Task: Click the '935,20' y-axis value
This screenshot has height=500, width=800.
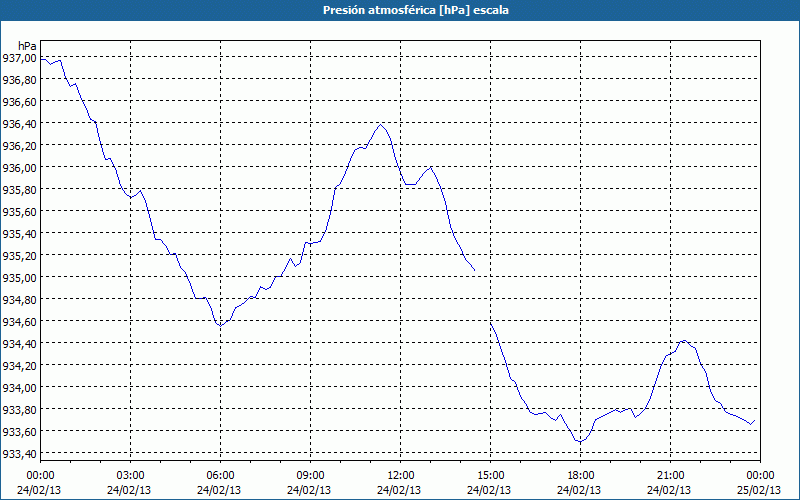Action: click(x=20, y=255)
